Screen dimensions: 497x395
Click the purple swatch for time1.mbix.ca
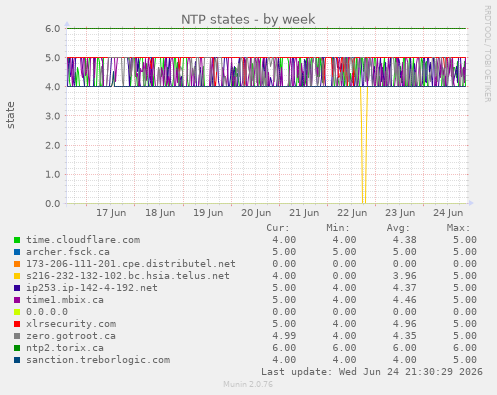coord(17,300)
